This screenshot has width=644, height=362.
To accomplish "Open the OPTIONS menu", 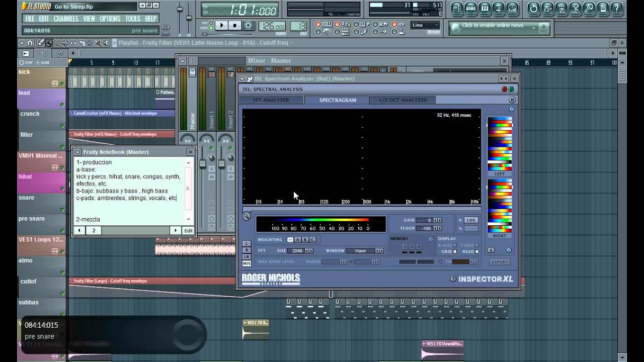I will [x=110, y=19].
